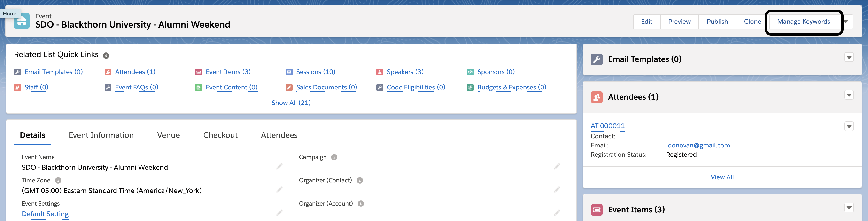Open the Email Templates panel dropdown menu
This screenshot has height=221, width=868.
pos(849,58)
